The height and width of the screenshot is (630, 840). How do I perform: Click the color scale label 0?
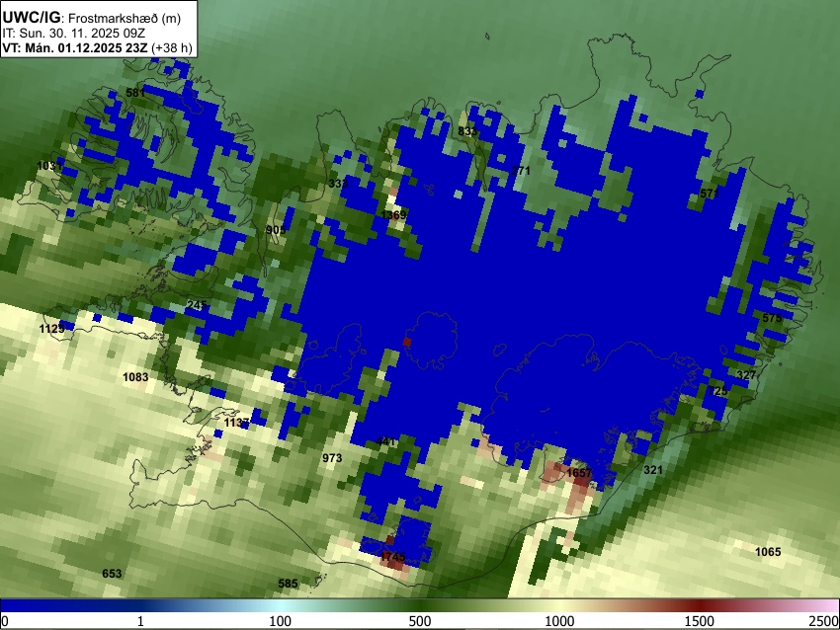(x=5, y=621)
